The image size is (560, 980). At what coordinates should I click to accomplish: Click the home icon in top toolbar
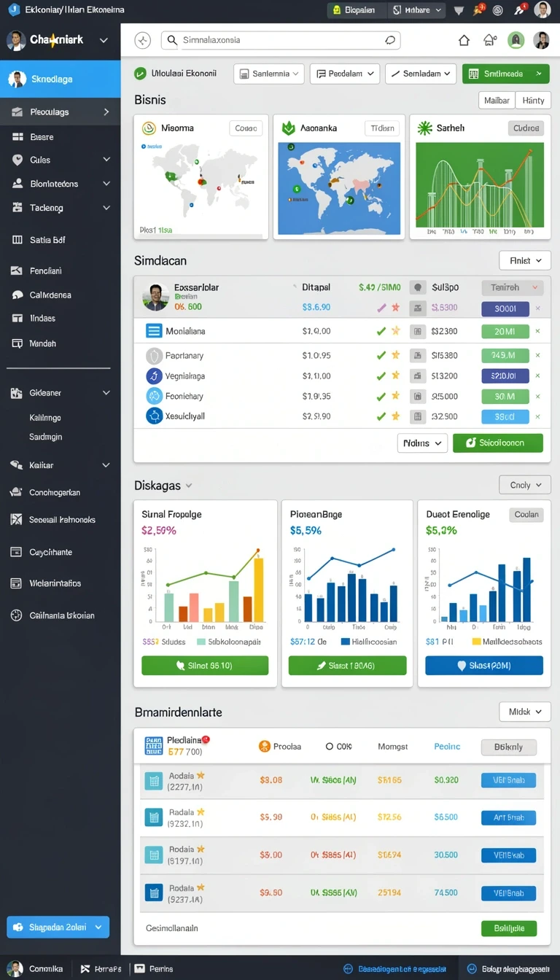click(464, 41)
